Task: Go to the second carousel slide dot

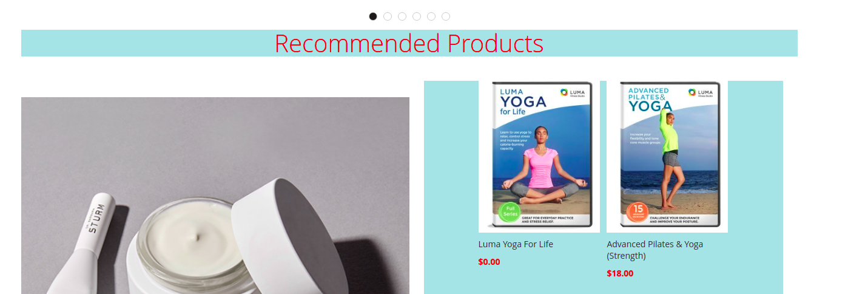Action: point(388,16)
